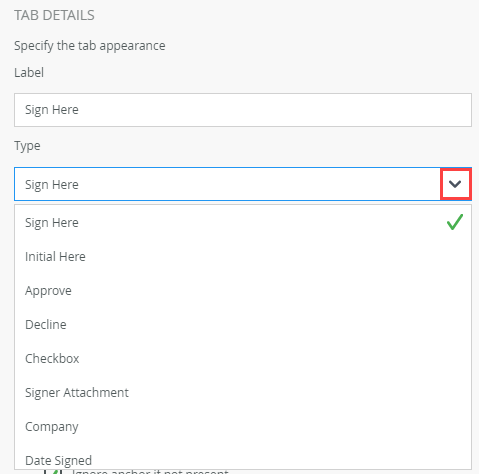This screenshot has height=474, width=479.
Task: Click the Ignore anchor if not present text
Action: 150,472
